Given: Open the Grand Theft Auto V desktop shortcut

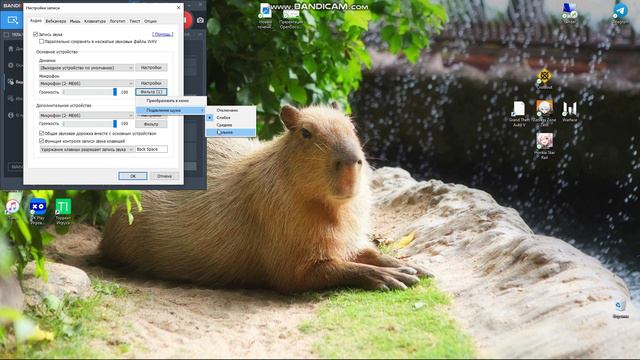Looking at the screenshot, I should click(x=519, y=113).
